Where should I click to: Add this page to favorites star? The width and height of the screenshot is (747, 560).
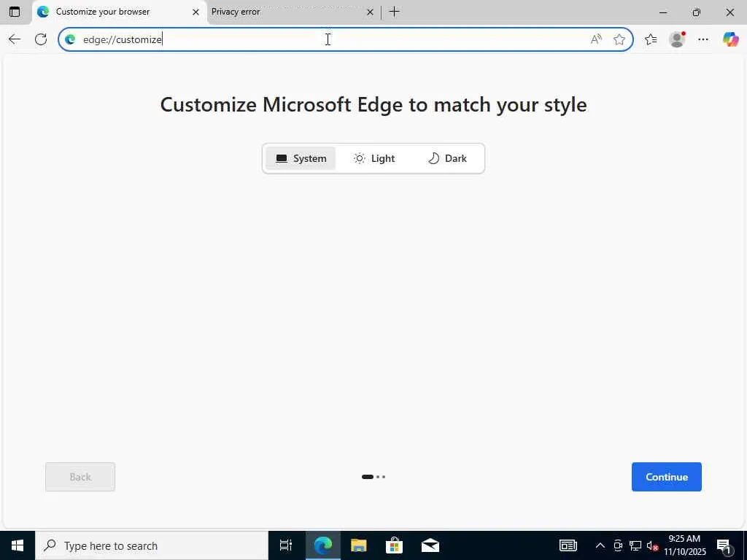[x=619, y=39]
